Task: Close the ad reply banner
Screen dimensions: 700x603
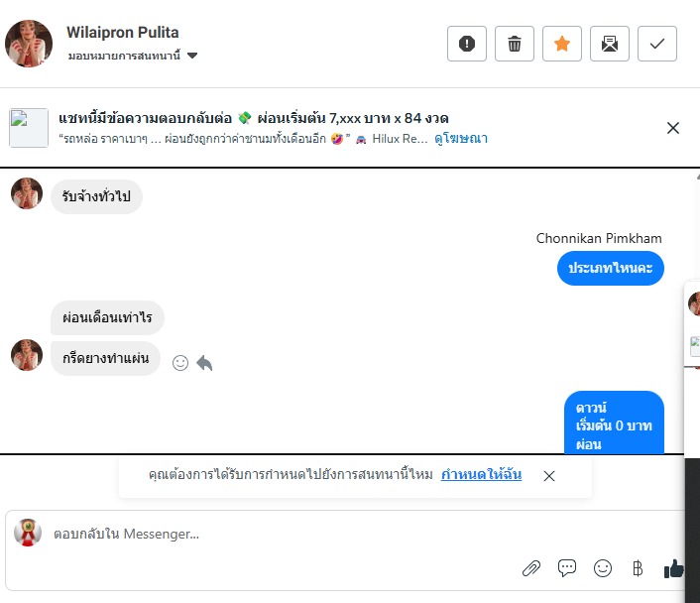Action: pyautogui.click(x=673, y=128)
